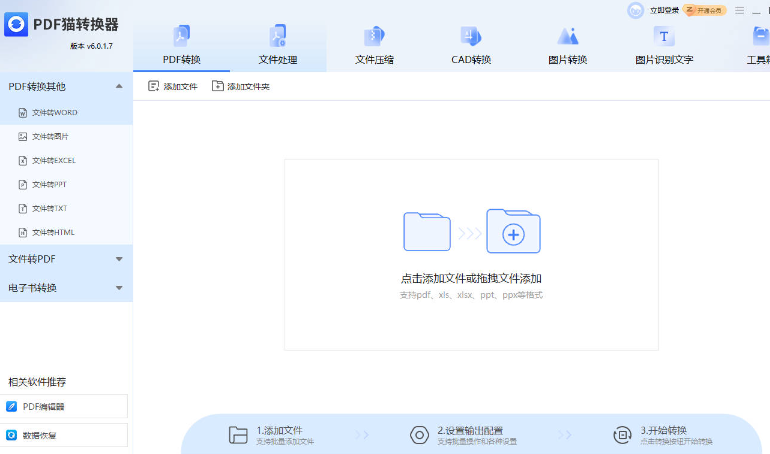Collapse the PDF转换其他 section

[x=119, y=87]
